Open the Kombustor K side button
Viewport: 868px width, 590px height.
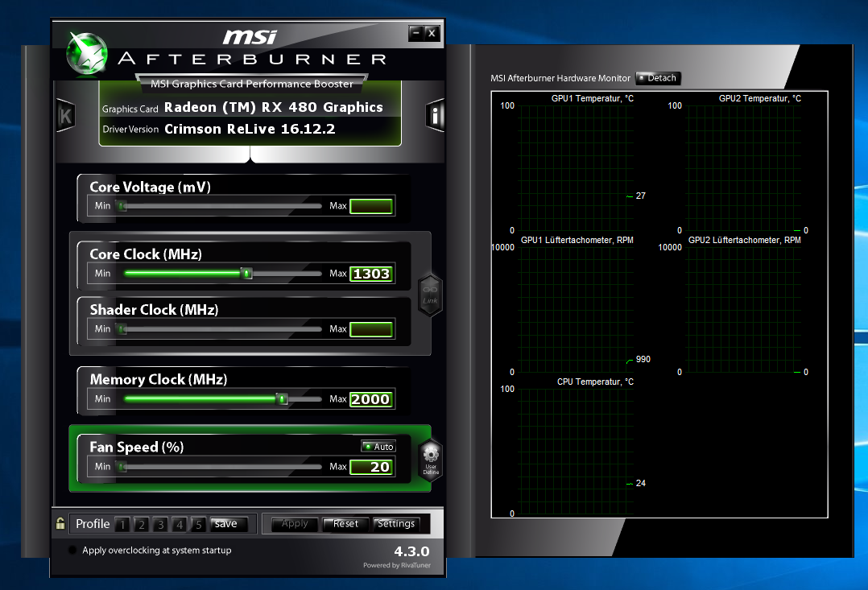[65, 116]
